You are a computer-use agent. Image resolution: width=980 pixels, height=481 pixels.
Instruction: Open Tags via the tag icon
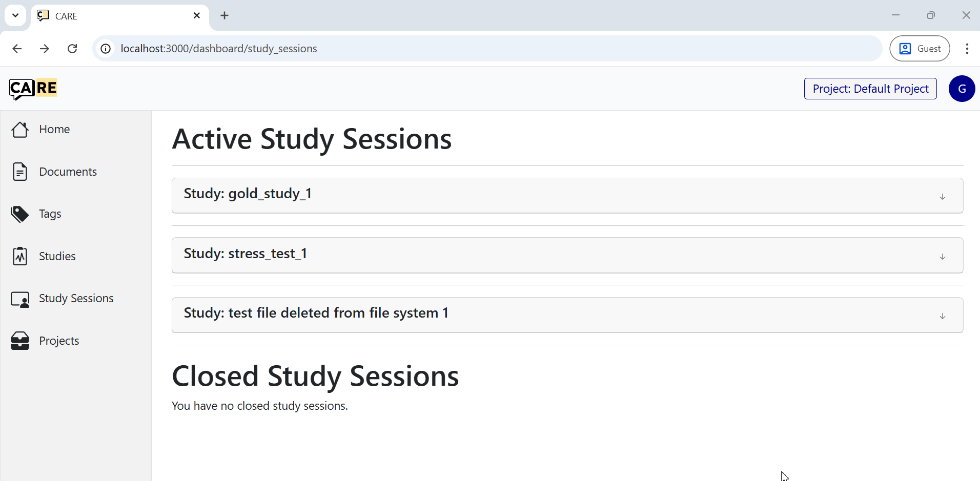(x=20, y=214)
